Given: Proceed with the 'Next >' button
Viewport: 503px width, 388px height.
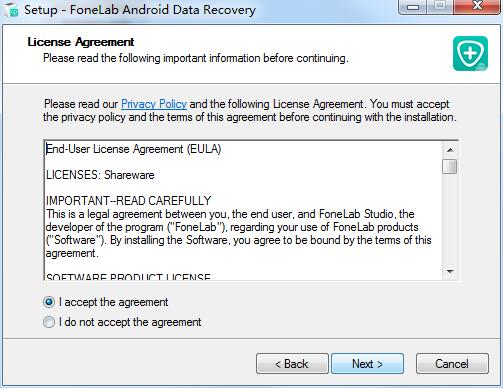Looking at the screenshot, I should pos(367,364).
